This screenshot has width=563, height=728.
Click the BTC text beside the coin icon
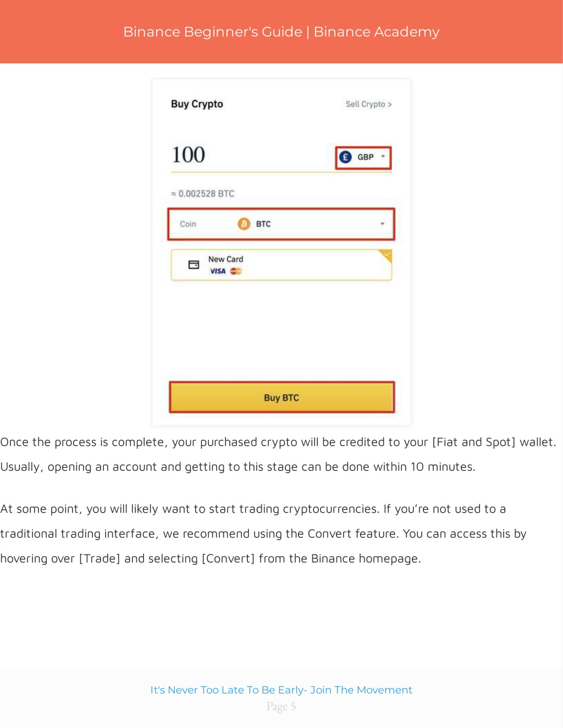click(263, 224)
